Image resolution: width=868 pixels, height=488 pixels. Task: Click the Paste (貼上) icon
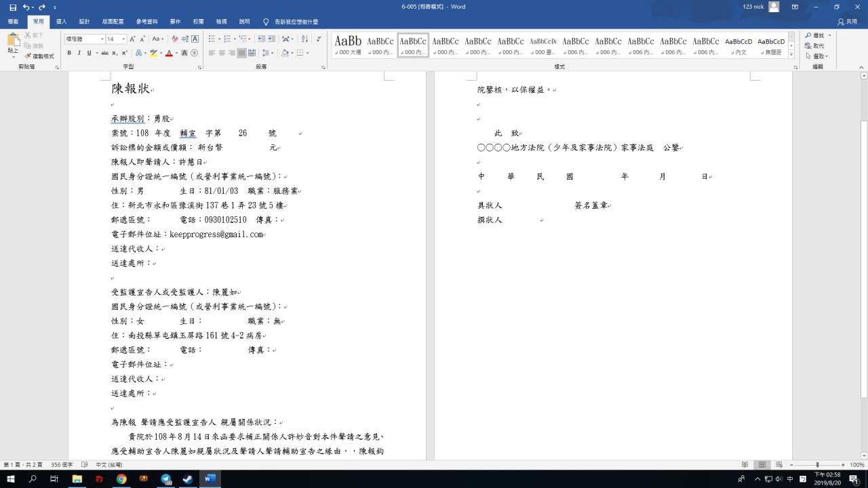pos(13,45)
